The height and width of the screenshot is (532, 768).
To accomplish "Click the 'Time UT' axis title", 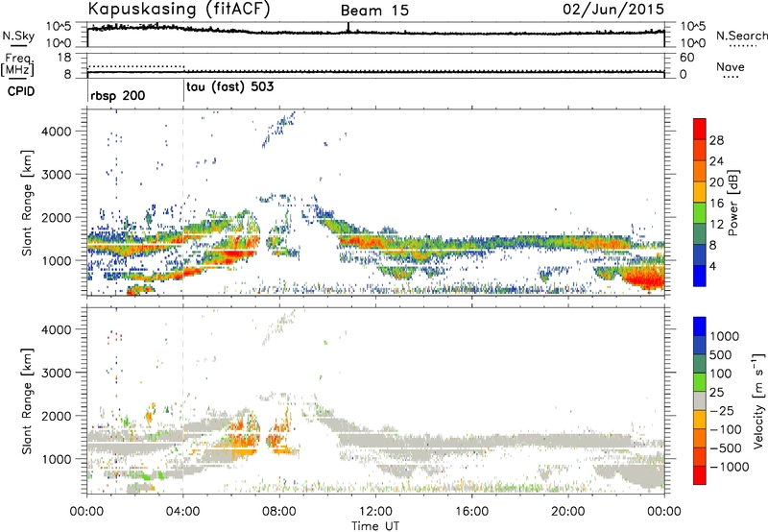I will click(x=375, y=526).
